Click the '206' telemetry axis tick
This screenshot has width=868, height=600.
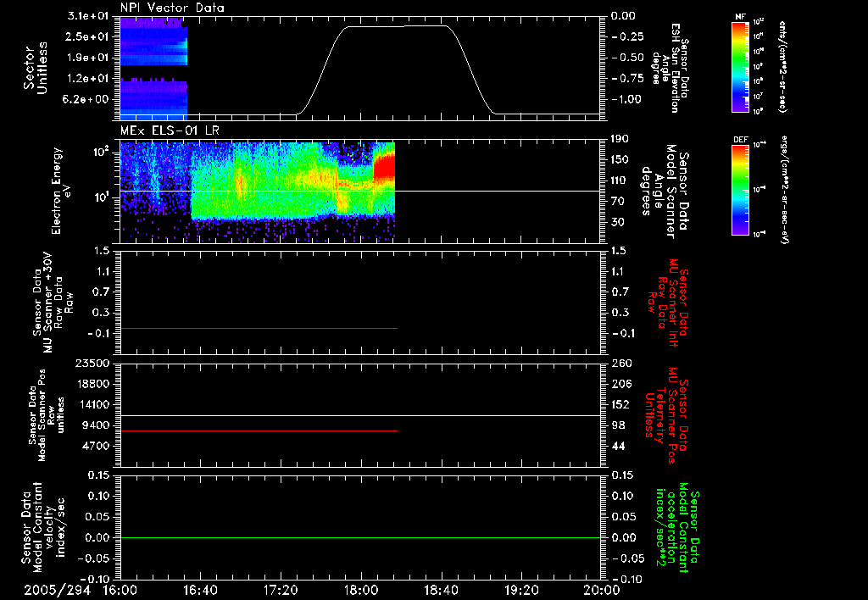click(620, 384)
